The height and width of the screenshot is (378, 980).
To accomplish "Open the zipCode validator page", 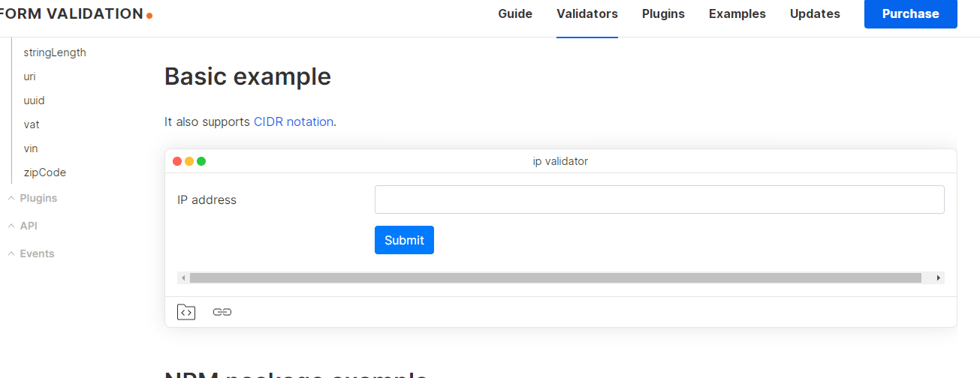I will 45,172.
